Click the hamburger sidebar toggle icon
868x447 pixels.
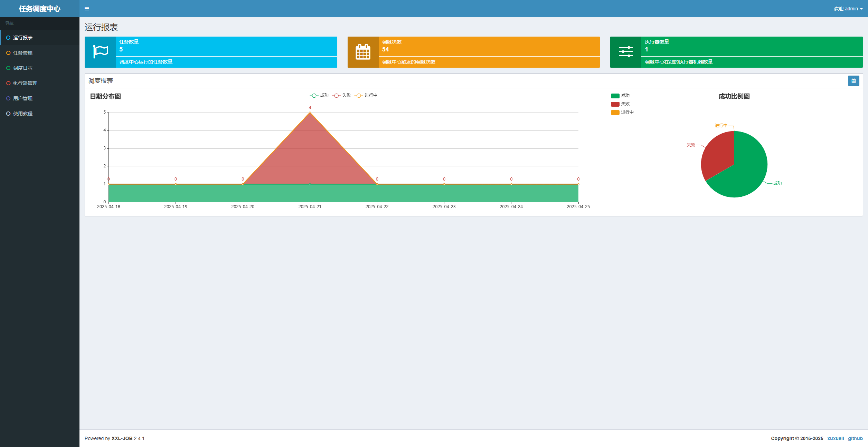pyautogui.click(x=87, y=9)
